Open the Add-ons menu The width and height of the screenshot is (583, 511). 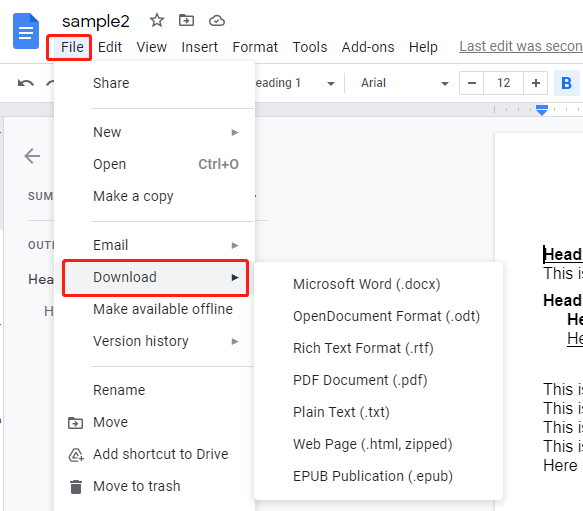pos(368,47)
